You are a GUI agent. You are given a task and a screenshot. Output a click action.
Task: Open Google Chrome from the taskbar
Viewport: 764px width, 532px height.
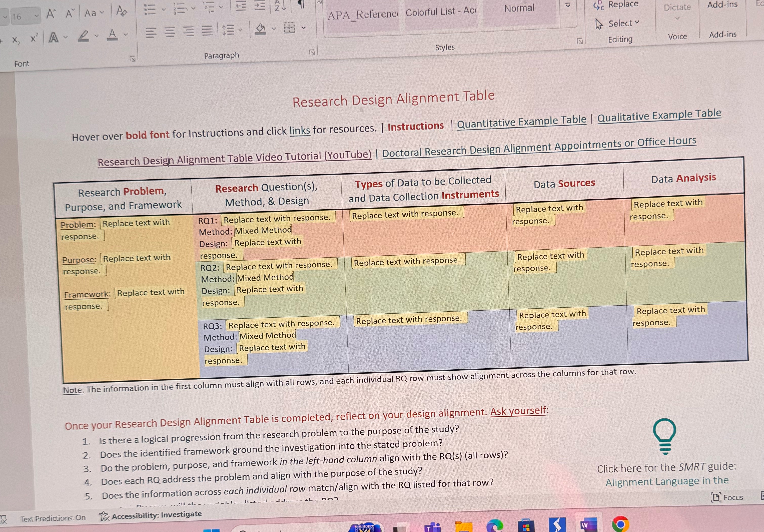coord(620,524)
